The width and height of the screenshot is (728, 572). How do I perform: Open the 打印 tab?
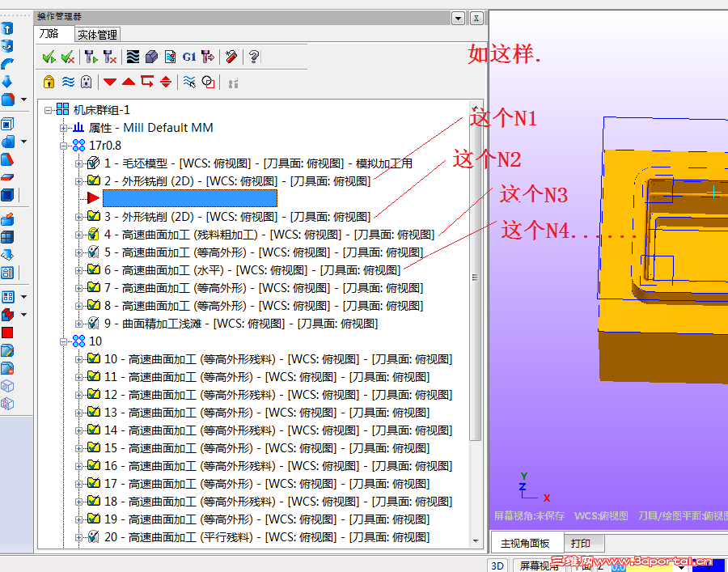[583, 543]
